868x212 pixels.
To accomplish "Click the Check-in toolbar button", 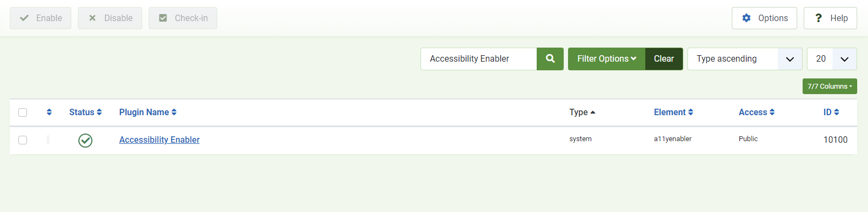I will coord(183,18).
